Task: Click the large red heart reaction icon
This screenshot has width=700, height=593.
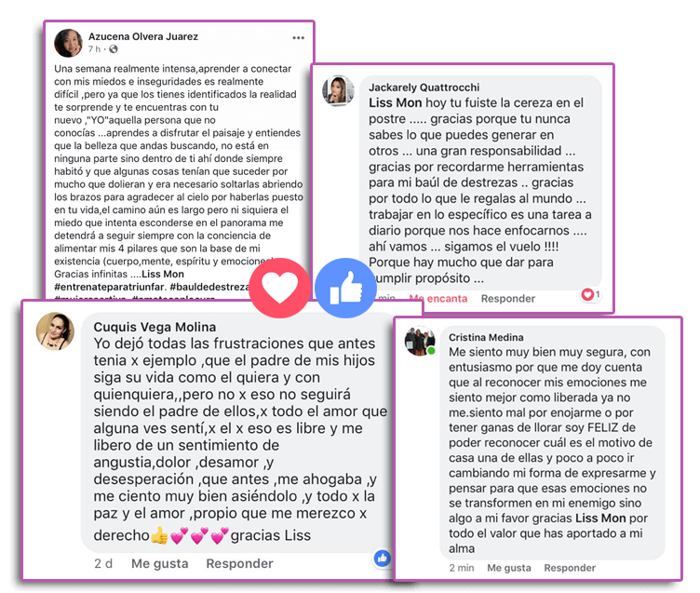Action: [x=279, y=288]
